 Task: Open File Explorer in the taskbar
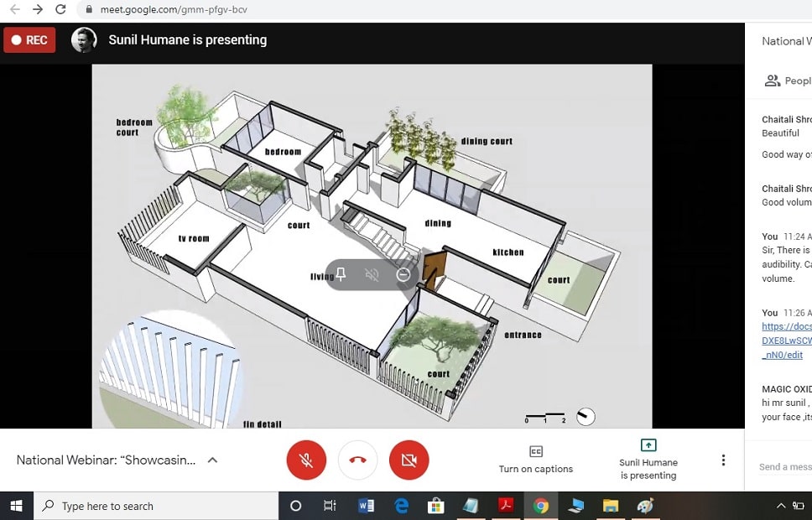click(610, 506)
